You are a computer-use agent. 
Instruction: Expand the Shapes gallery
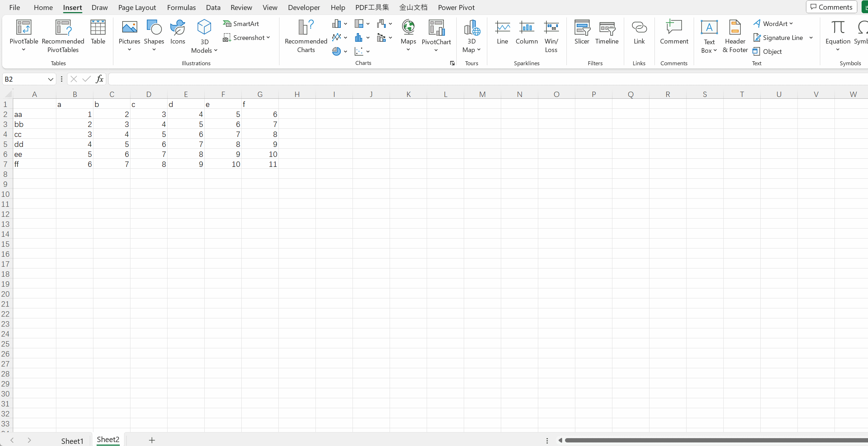point(154,50)
